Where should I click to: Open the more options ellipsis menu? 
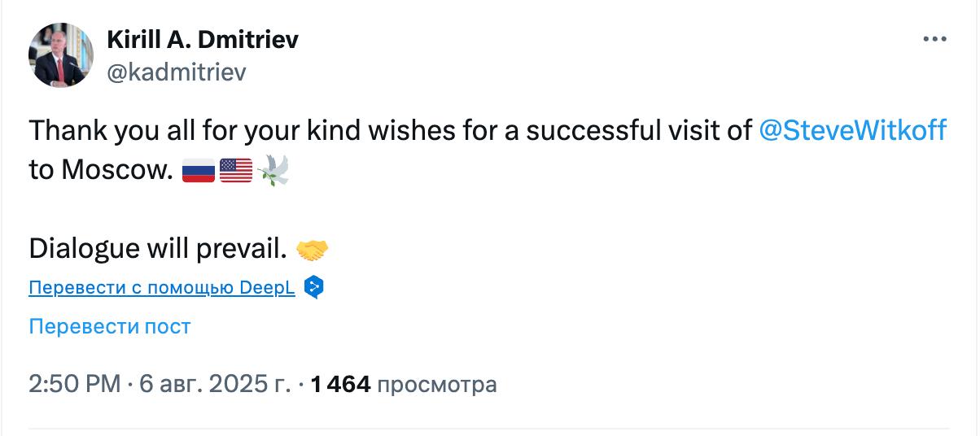(934, 39)
